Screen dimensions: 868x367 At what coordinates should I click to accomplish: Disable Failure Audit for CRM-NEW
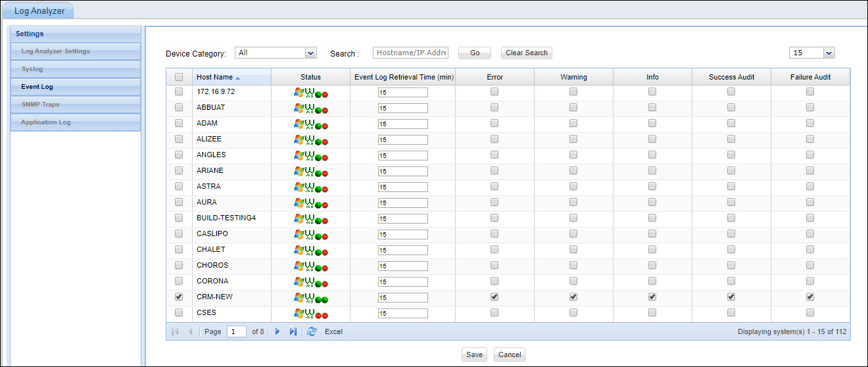(810, 297)
